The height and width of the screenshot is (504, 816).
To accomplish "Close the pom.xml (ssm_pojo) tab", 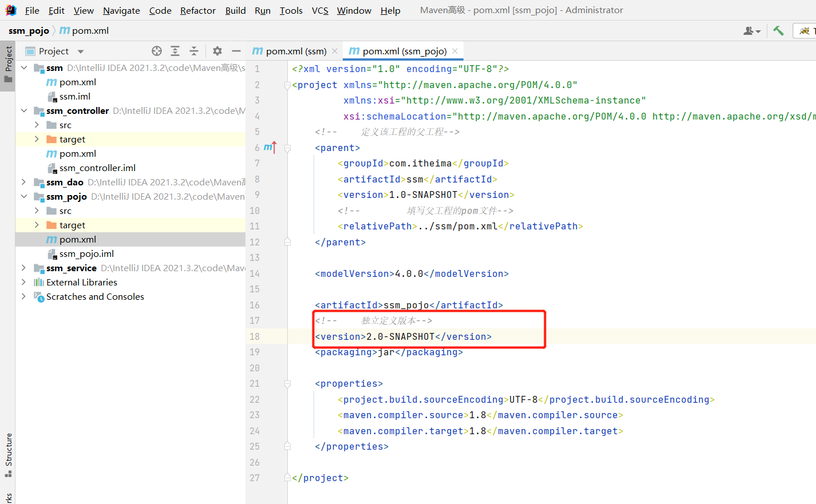I will 455,51.
